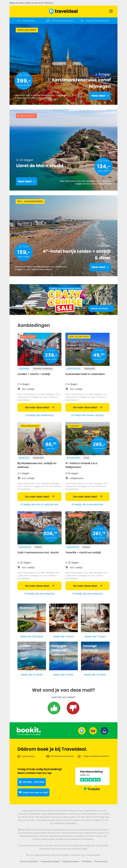Viewport: 127px width, 868px height.
Task: Click the 'Afmelden' footer link
Action: 87,861
